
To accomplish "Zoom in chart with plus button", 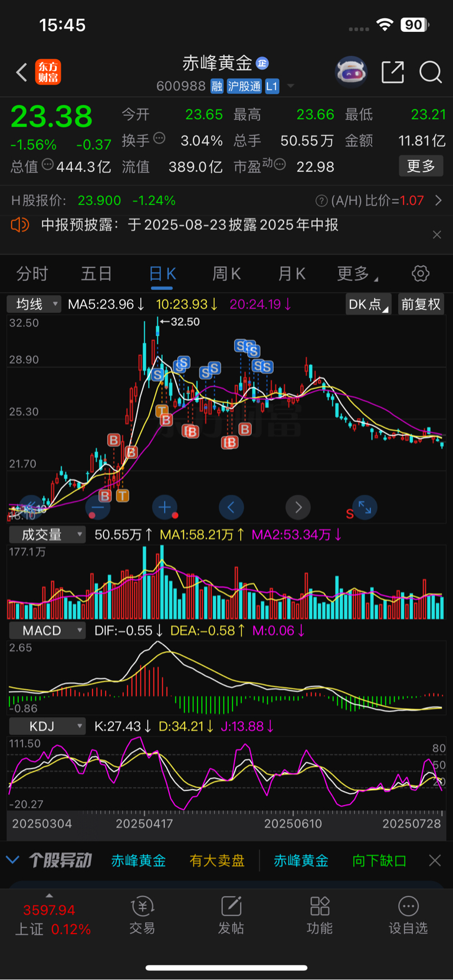I will pyautogui.click(x=165, y=507).
